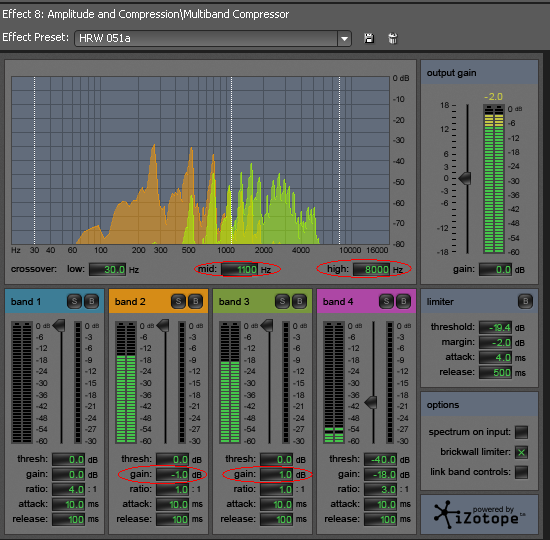
Task: Click the -2.0 peak readout
Action: pyautogui.click(x=493, y=96)
